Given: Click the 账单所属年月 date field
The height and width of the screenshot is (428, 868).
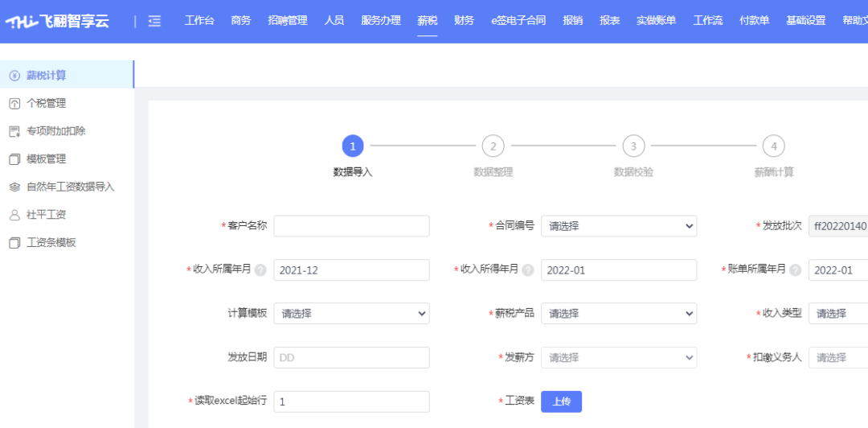Looking at the screenshot, I should pos(838,270).
